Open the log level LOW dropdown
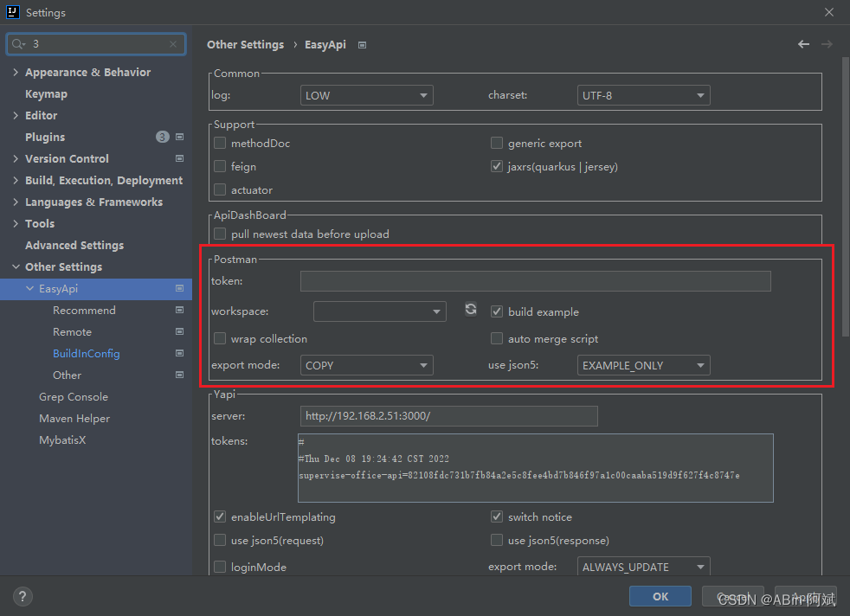Screen dimensions: 850x616 pos(366,95)
